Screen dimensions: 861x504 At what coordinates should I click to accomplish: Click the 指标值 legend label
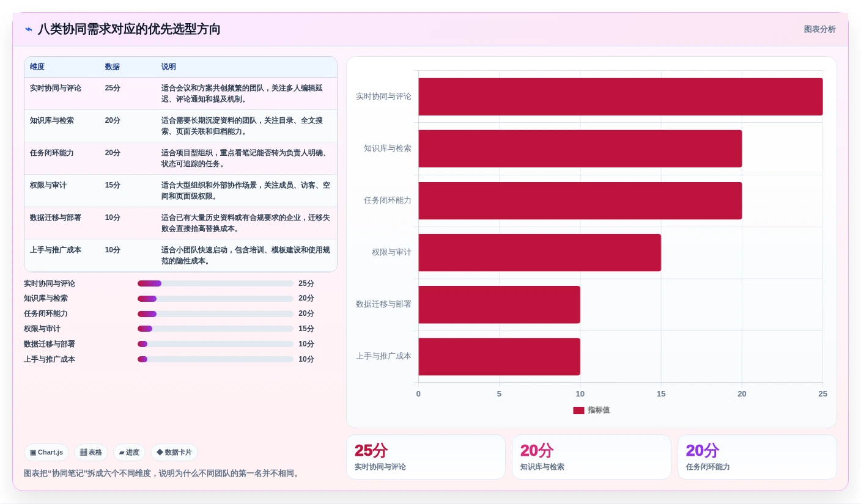coord(599,411)
